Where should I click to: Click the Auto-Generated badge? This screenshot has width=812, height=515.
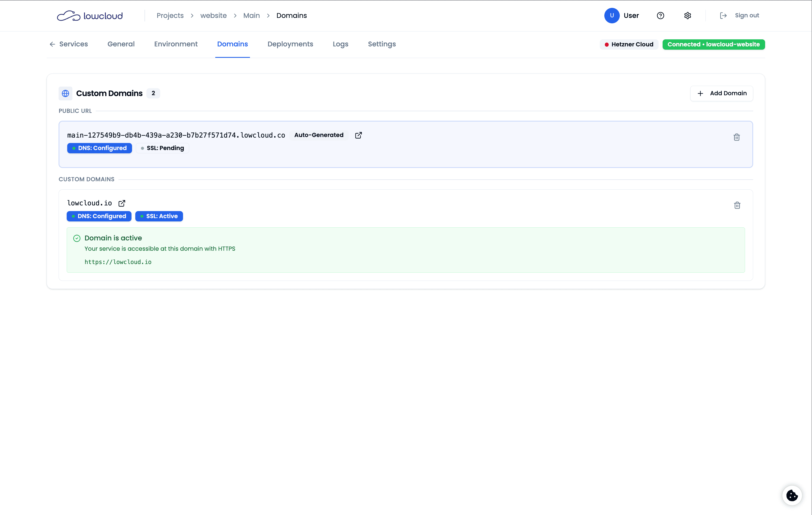[x=319, y=135]
